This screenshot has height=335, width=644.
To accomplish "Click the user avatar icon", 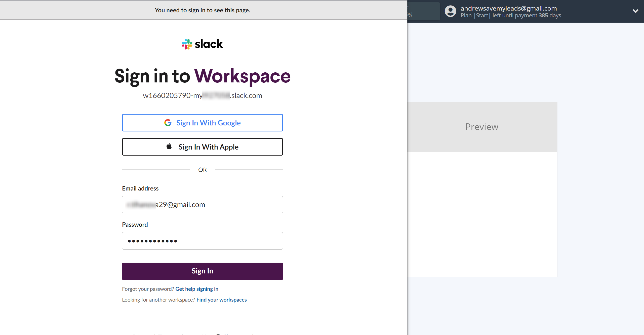I will pyautogui.click(x=451, y=11).
